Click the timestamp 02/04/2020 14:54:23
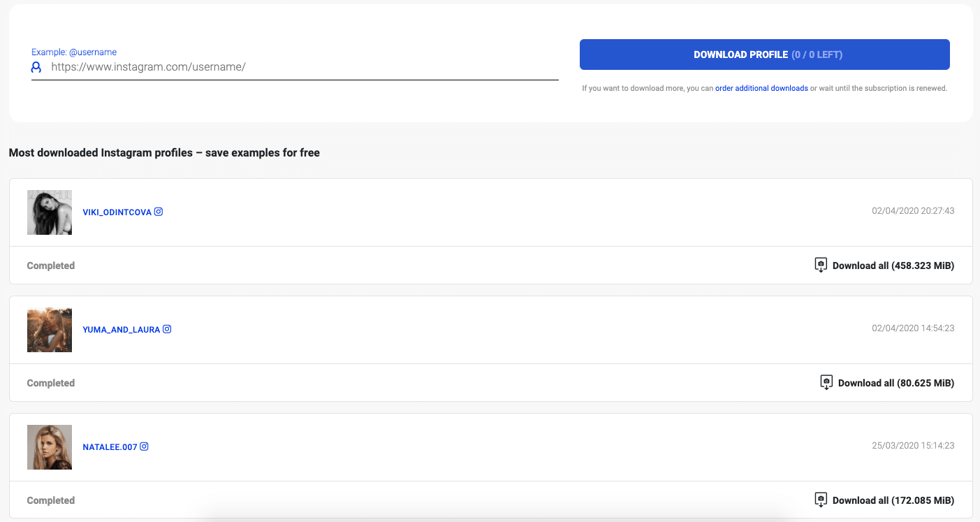The height and width of the screenshot is (522, 980). pos(913,328)
